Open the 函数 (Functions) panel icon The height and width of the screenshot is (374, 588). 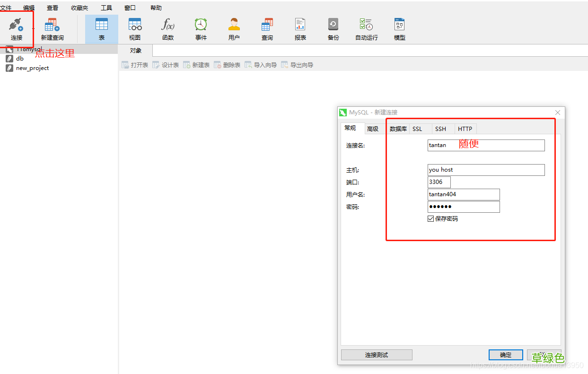(x=167, y=28)
